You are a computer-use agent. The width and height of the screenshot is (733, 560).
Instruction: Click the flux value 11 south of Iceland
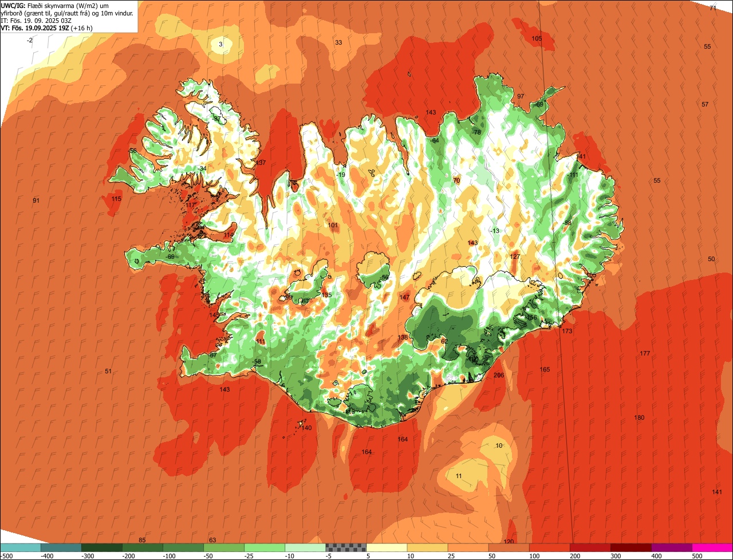(459, 476)
